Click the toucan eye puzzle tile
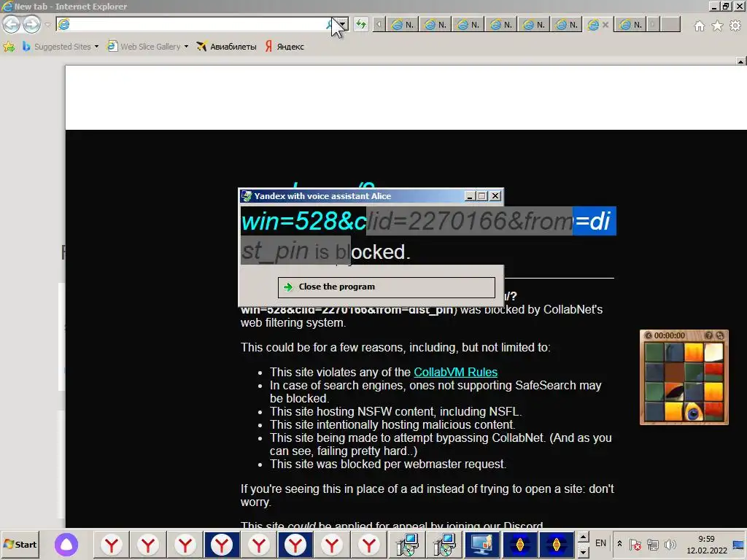 pos(694,413)
